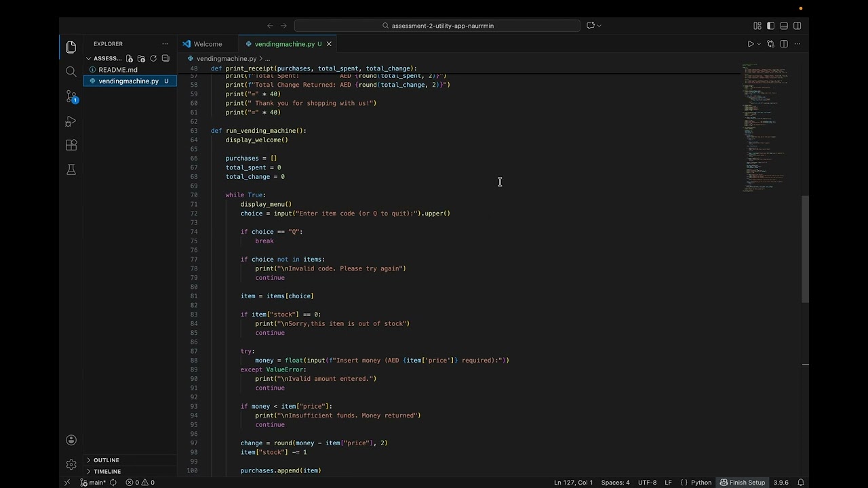Select vendingmachine.py in Explorer tree
Screen dimensions: 868x488
point(129,81)
